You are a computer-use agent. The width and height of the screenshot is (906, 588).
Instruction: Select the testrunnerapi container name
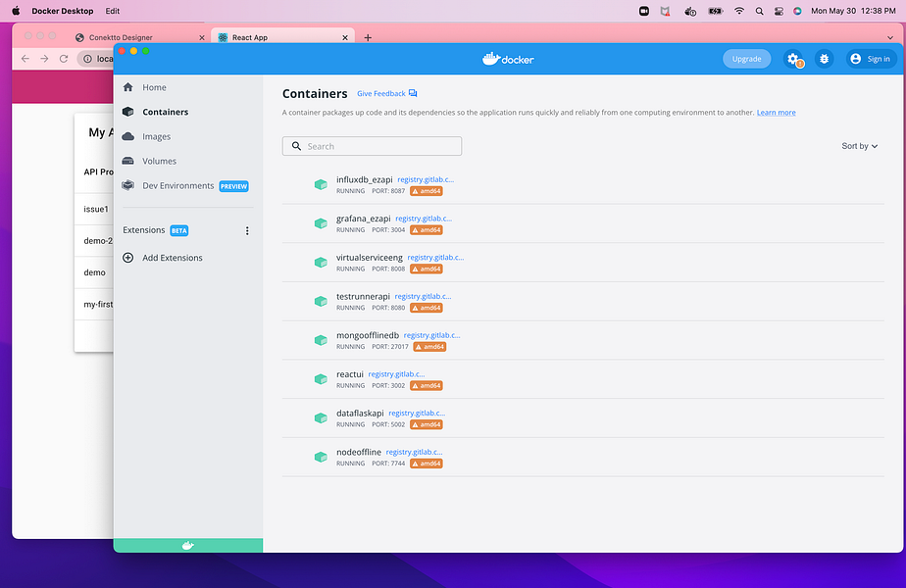pyautogui.click(x=363, y=296)
